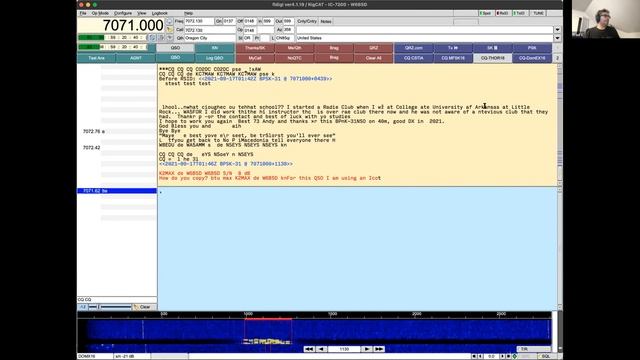Image resolution: width=640 pixels, height=360 pixels.
Task: Click the SK stop macro button
Action: [492, 48]
